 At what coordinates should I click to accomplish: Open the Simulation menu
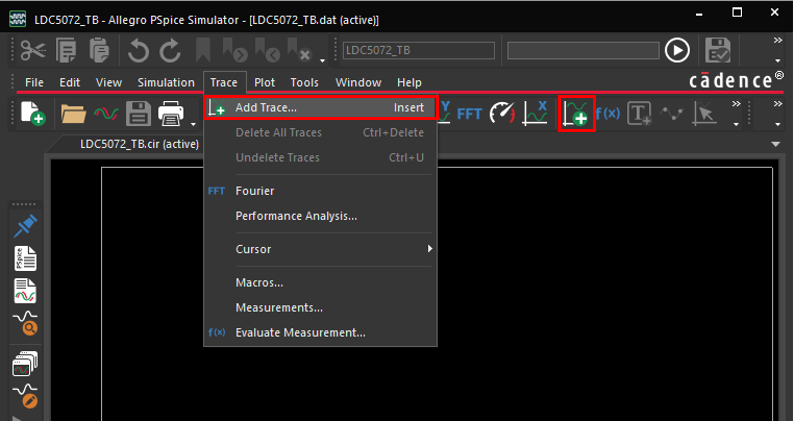tap(166, 82)
